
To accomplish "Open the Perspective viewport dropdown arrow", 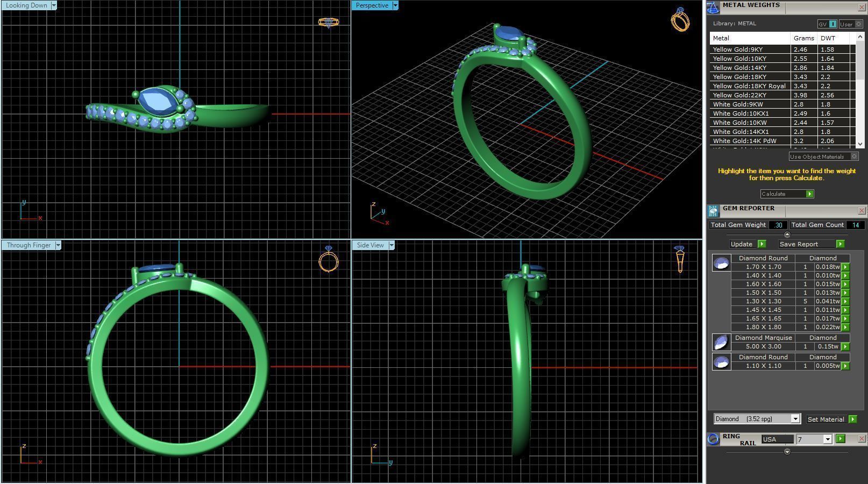I will pos(395,5).
